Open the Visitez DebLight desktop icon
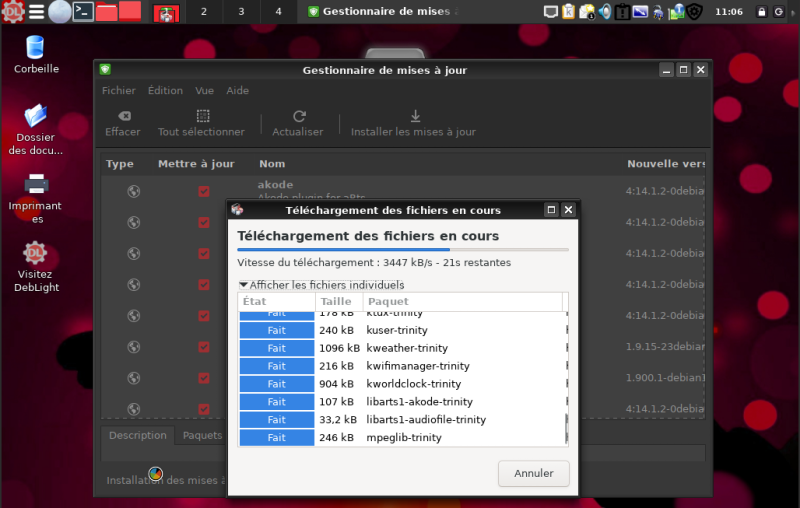 36,252
